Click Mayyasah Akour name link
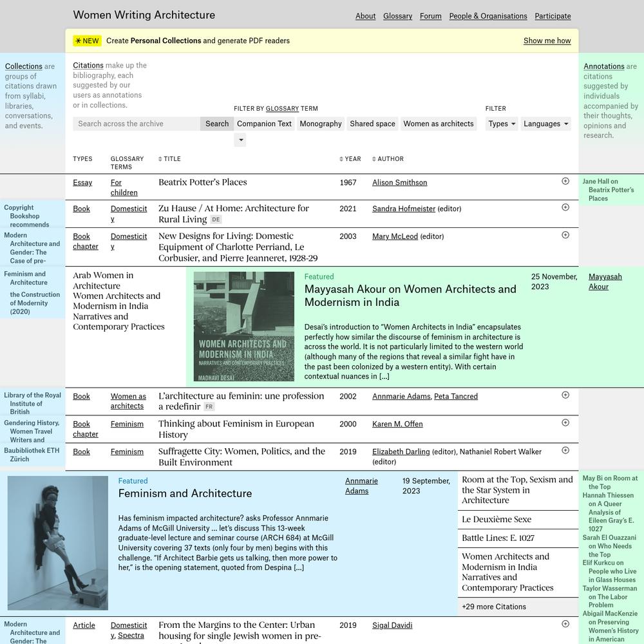 [605, 281]
